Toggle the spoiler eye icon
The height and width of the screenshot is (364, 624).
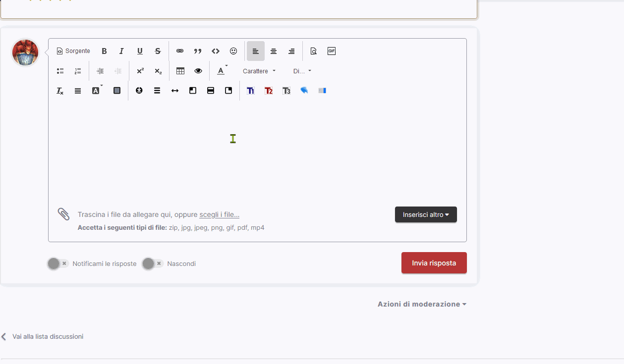point(198,71)
